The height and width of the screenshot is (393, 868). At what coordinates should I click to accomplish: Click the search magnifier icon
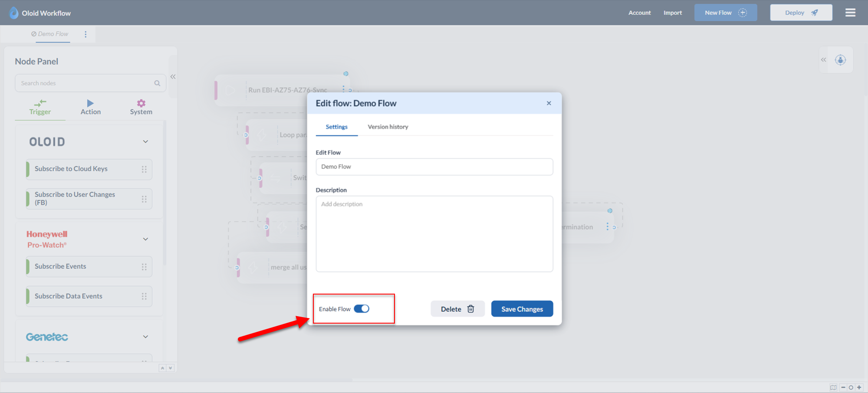pos(157,83)
